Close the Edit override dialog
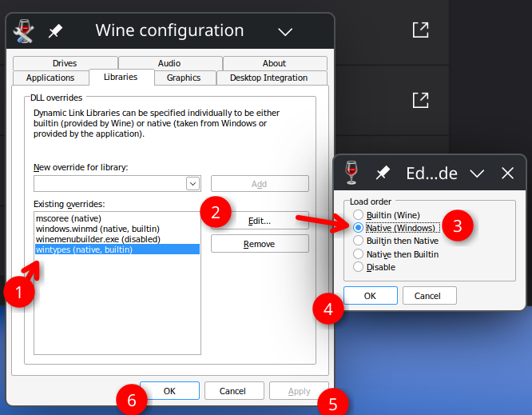Screen dimensions: 532x415 [x=507, y=174]
